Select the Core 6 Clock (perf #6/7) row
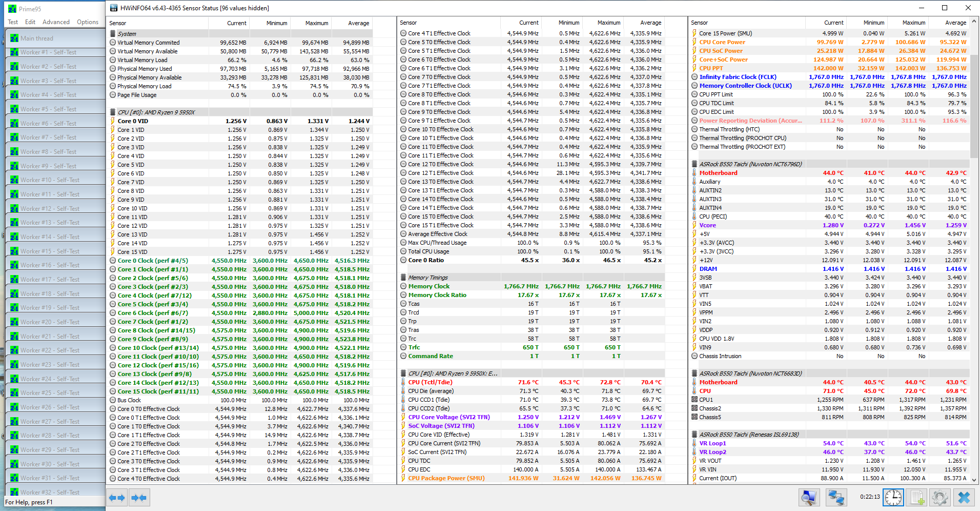The width and height of the screenshot is (980, 511). [x=240, y=313]
